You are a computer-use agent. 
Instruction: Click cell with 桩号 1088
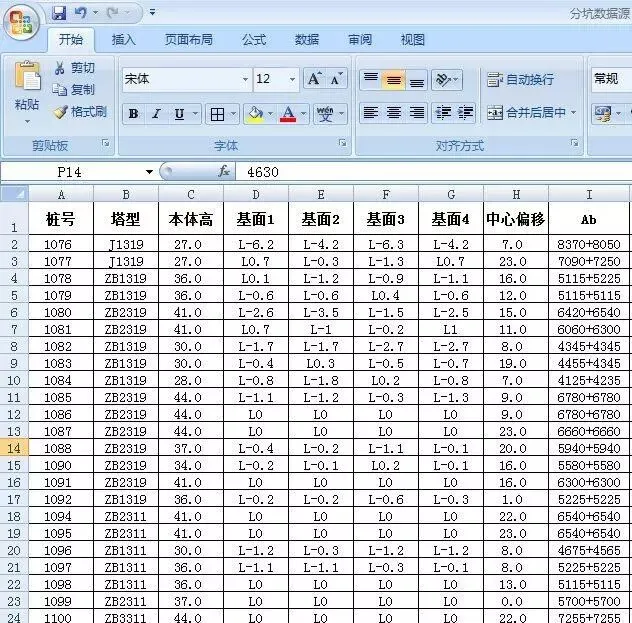[61, 448]
